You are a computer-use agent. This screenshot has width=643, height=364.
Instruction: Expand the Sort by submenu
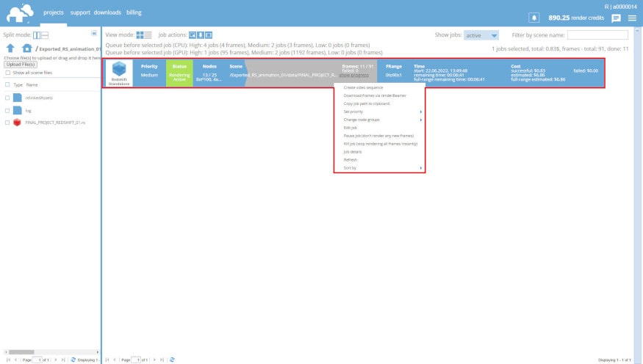point(380,168)
